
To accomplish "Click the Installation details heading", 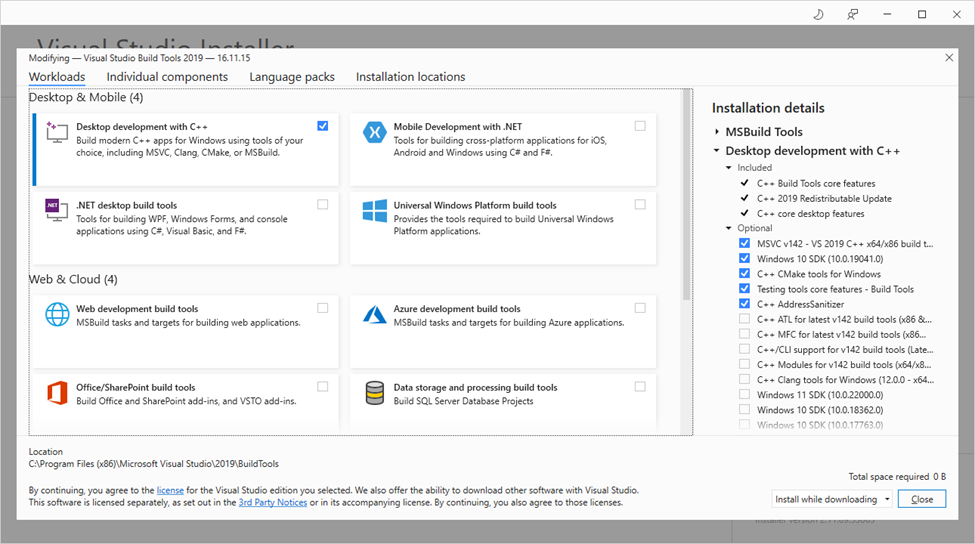I will 768,108.
